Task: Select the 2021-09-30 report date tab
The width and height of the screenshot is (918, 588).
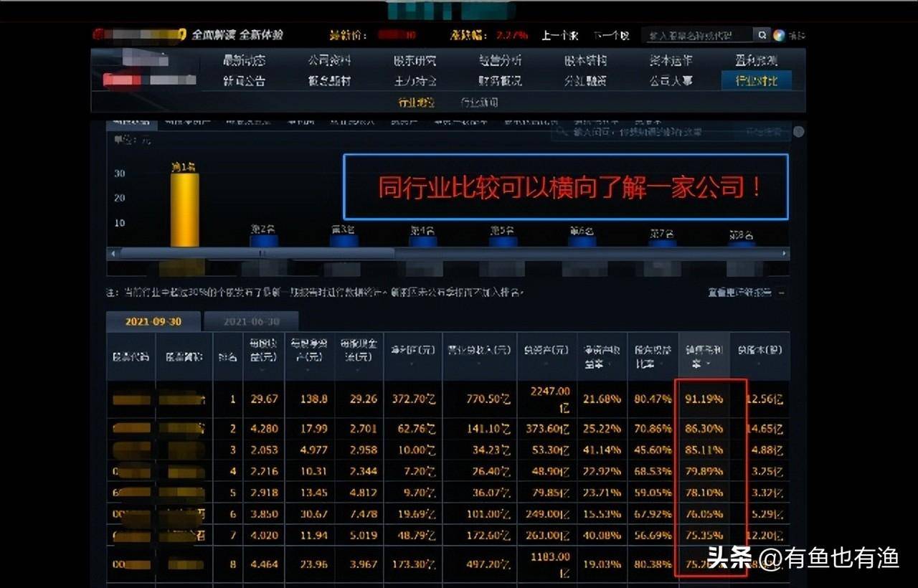Action: point(153,322)
